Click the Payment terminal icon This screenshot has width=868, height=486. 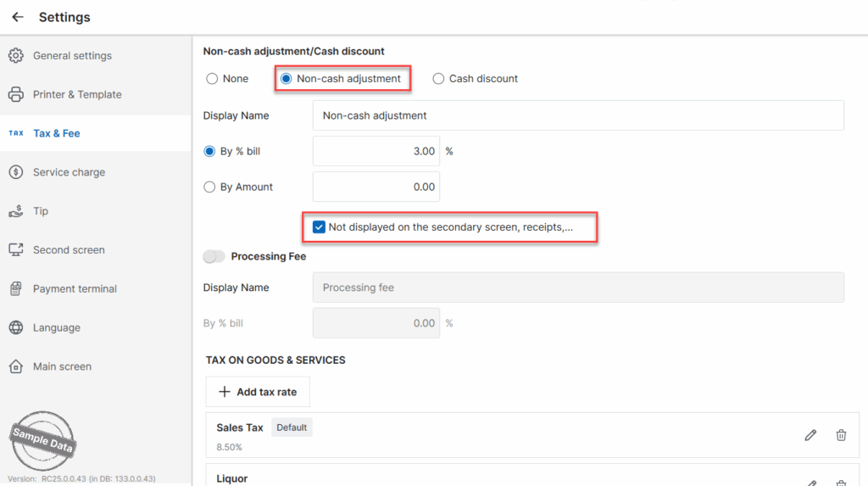(15, 289)
